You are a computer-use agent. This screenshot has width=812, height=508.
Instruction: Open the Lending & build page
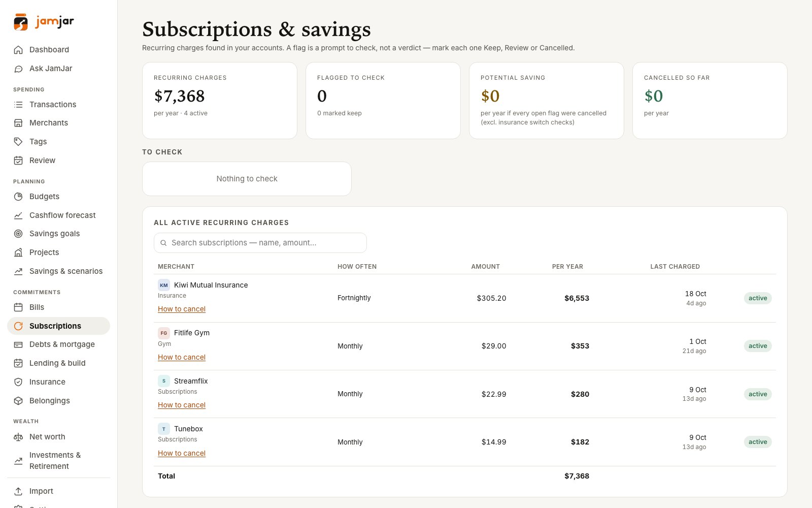(x=58, y=363)
